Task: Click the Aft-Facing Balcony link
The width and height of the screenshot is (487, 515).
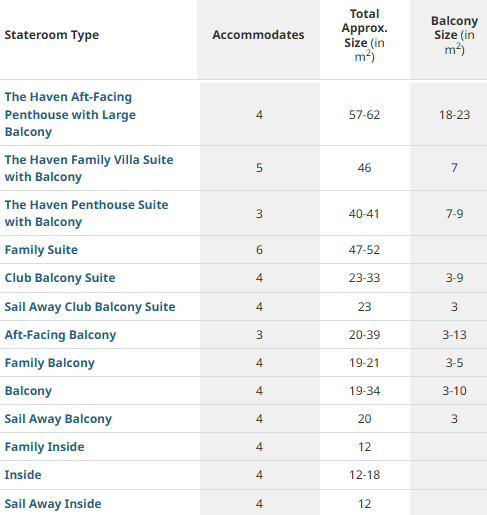Action: coord(60,335)
